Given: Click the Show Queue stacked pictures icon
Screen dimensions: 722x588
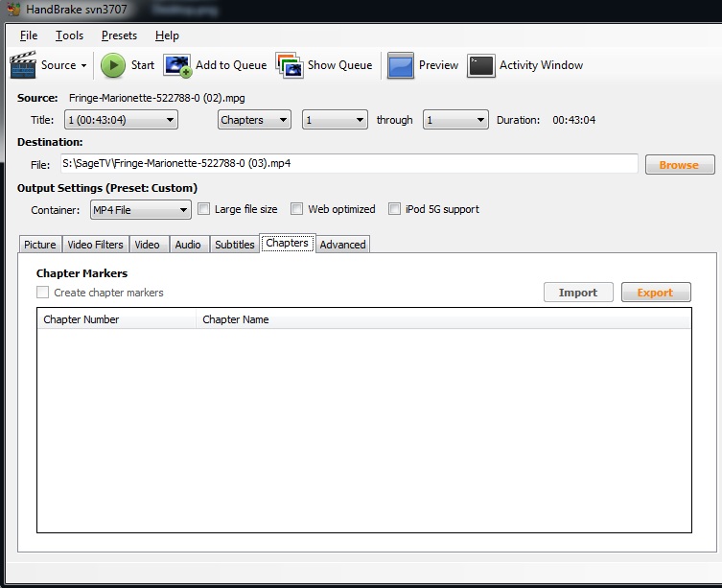Looking at the screenshot, I should pos(290,65).
